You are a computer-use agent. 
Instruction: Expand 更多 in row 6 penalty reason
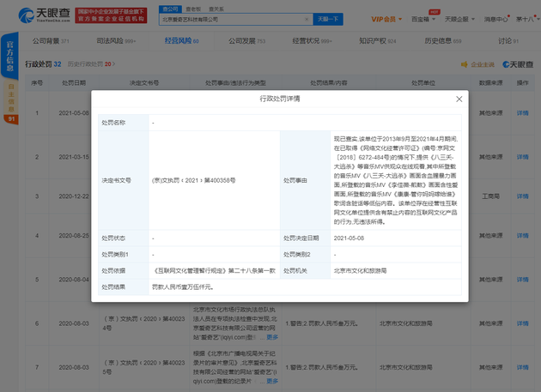coord(272,337)
